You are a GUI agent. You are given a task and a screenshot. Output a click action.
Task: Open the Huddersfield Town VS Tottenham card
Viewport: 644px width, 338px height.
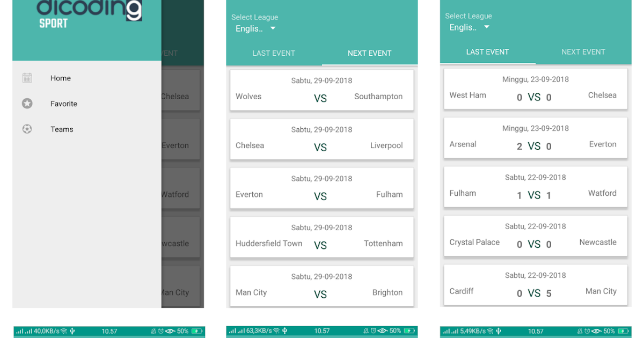(322, 237)
